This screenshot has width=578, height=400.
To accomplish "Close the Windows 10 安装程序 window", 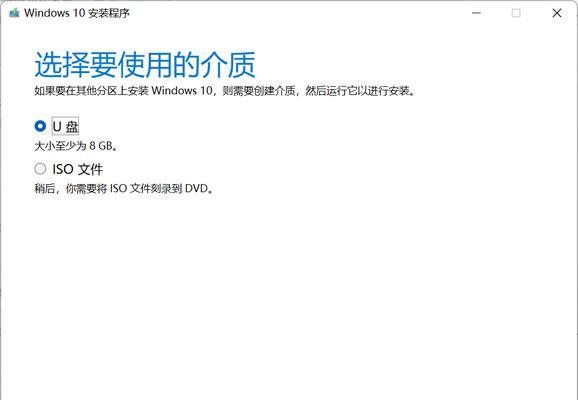I will (557, 13).
